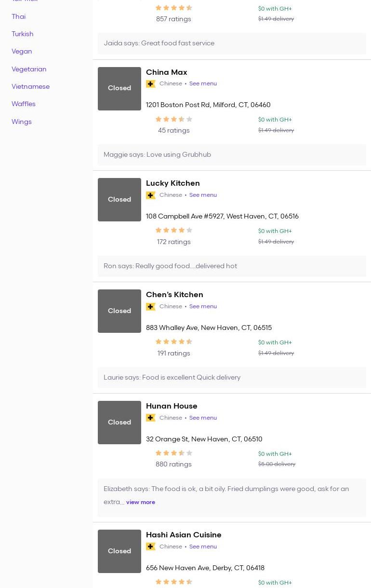Click the GH+ badge under Hashi Asian Cuisine

click(151, 547)
